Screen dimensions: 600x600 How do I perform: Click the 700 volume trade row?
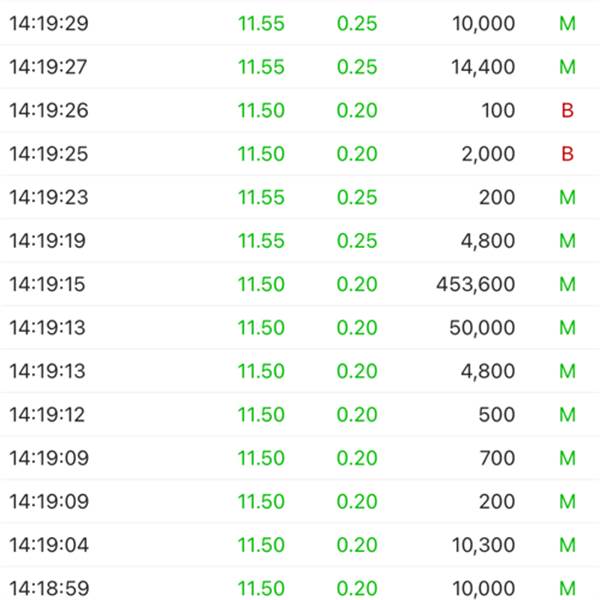pyautogui.click(x=300, y=458)
